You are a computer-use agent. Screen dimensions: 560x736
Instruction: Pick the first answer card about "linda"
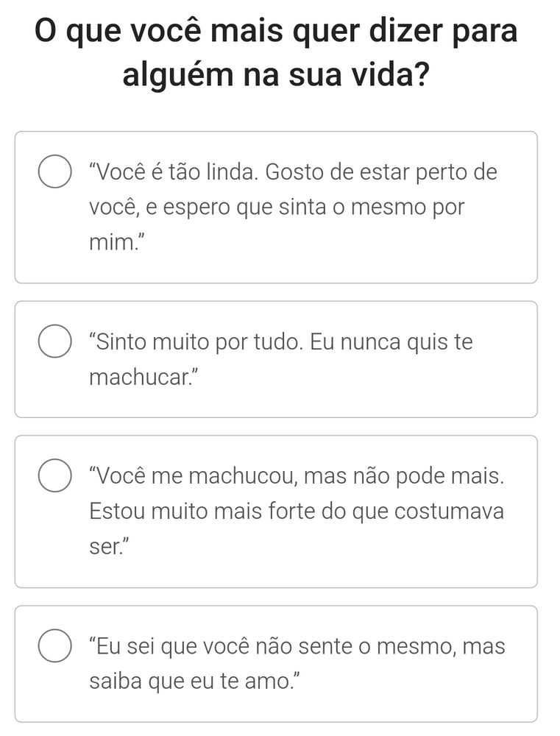(x=276, y=207)
